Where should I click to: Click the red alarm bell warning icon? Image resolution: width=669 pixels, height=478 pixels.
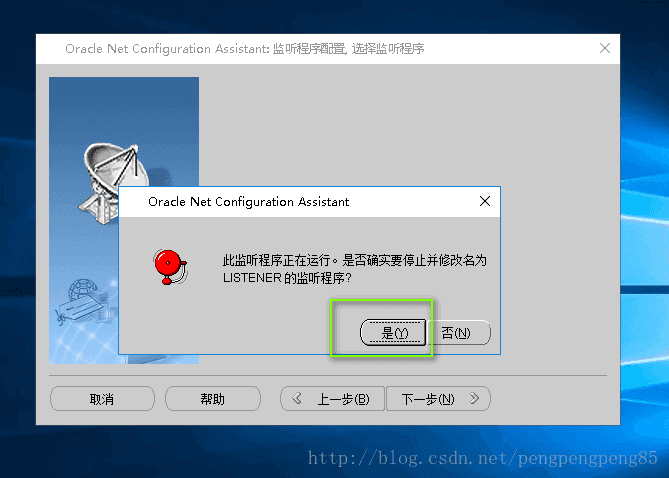[171, 267]
